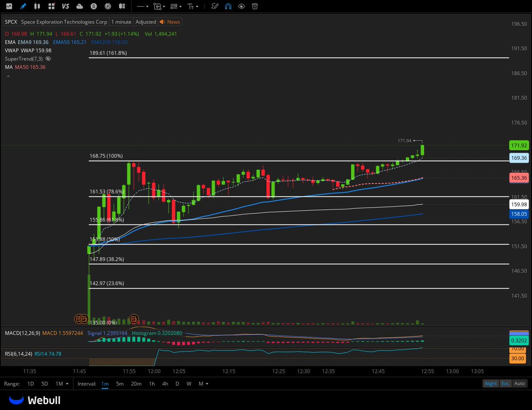Switch to the 20m interval

click(136, 383)
